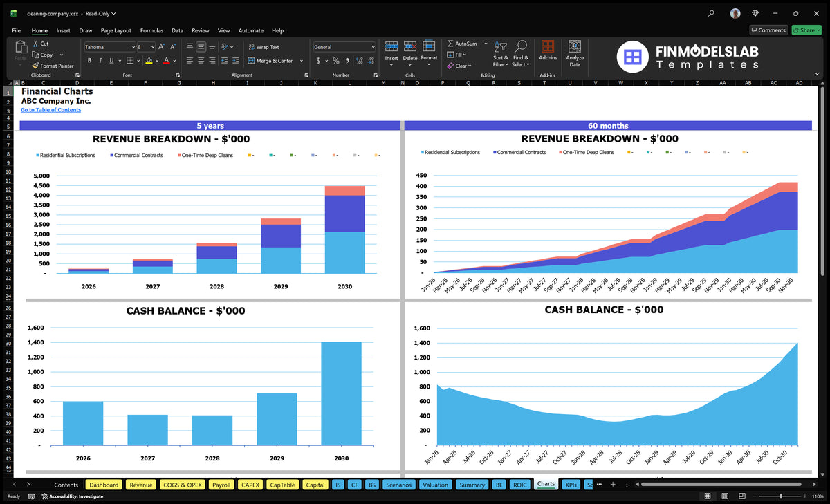The height and width of the screenshot is (504, 830).
Task: Follow the Go to Table of Contents link
Action: point(50,110)
